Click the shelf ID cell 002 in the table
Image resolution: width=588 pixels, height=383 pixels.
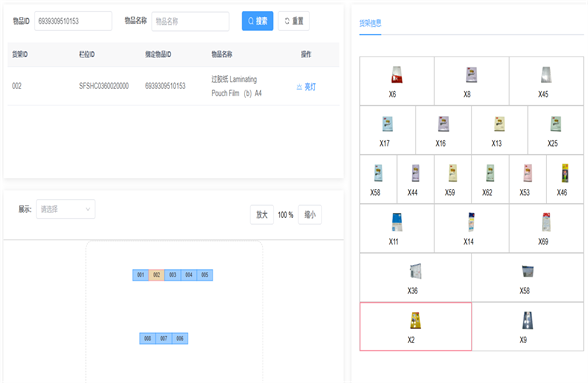[x=16, y=86]
